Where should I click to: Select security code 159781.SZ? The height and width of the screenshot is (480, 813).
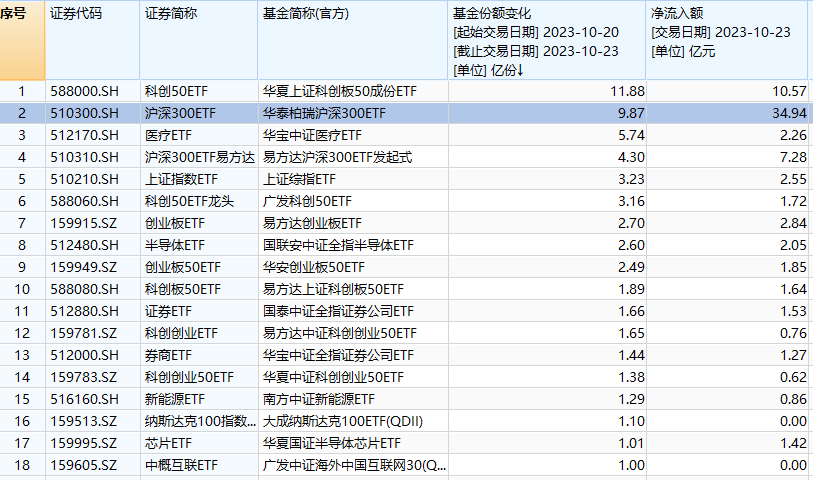(x=84, y=333)
